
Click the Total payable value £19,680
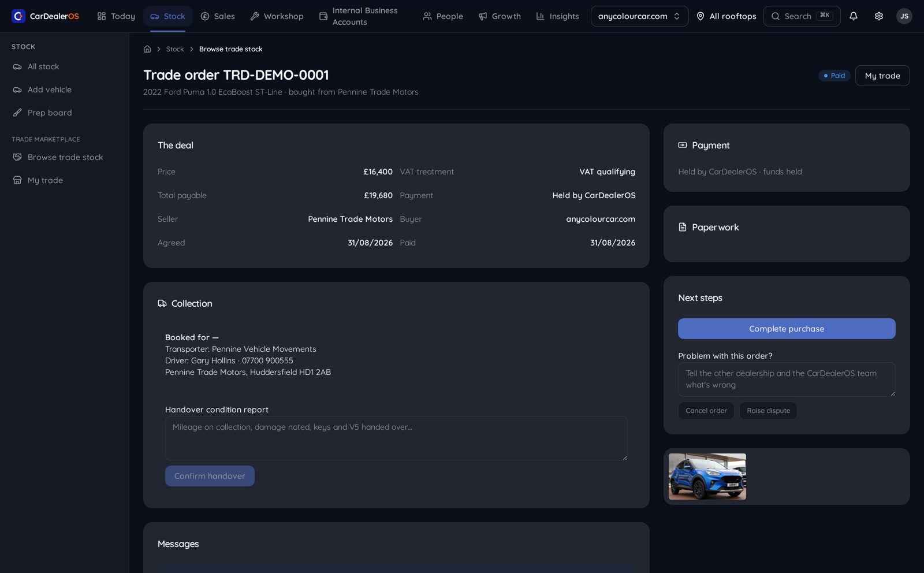click(x=378, y=196)
